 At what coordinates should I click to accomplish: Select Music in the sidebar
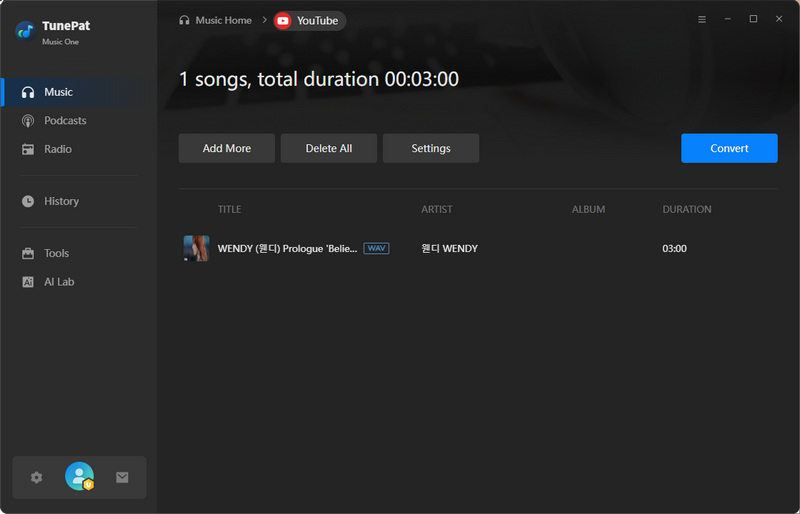click(x=58, y=92)
